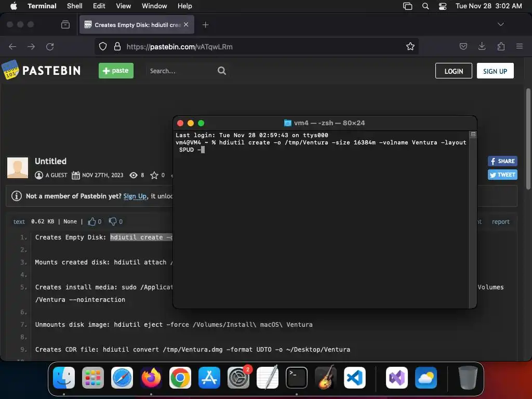Dislike the paste with thumbs down
Viewport: 532px width, 399px height.
(x=112, y=221)
